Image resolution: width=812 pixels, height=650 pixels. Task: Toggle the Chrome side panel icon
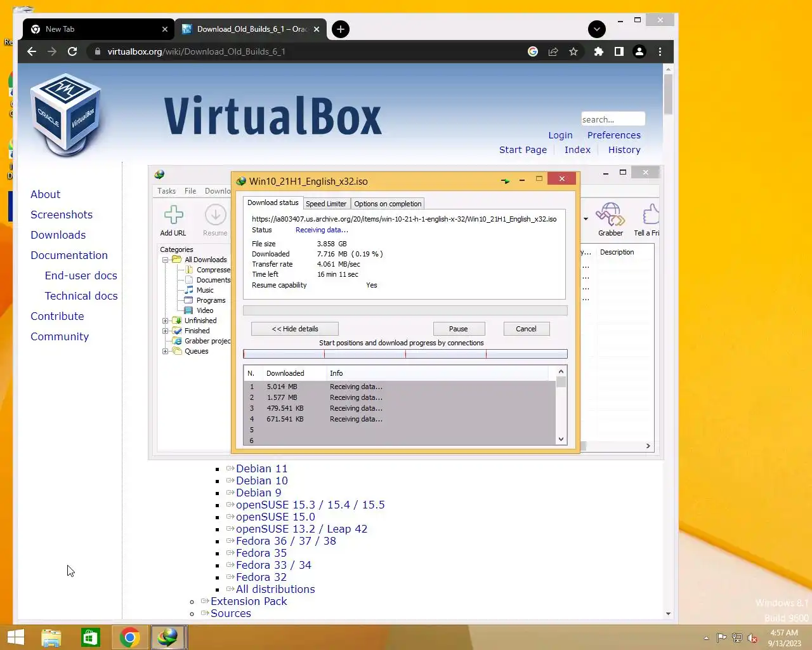point(619,51)
